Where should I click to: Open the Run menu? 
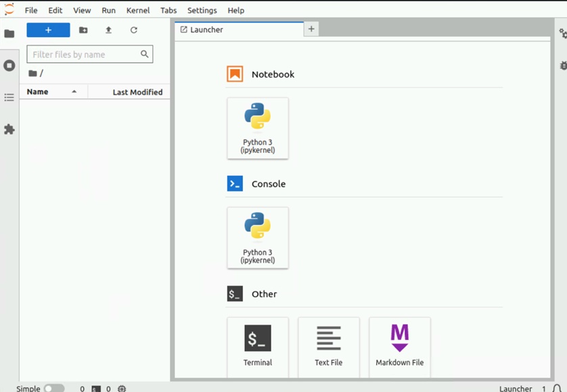coord(108,11)
